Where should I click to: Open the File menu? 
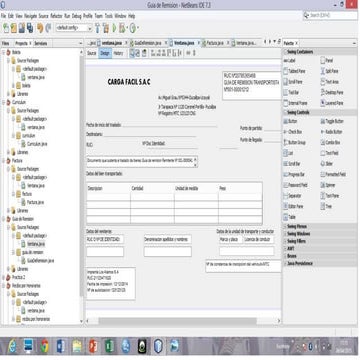pos(3,16)
